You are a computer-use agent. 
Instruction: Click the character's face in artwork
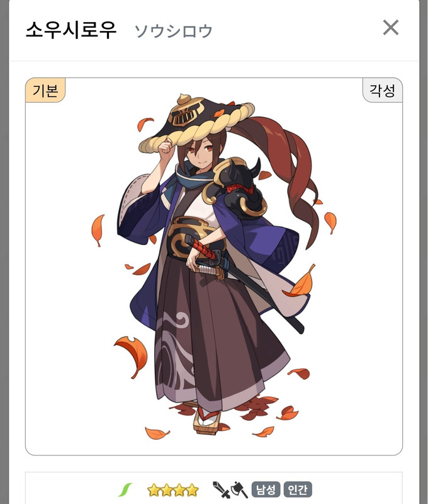click(x=198, y=154)
